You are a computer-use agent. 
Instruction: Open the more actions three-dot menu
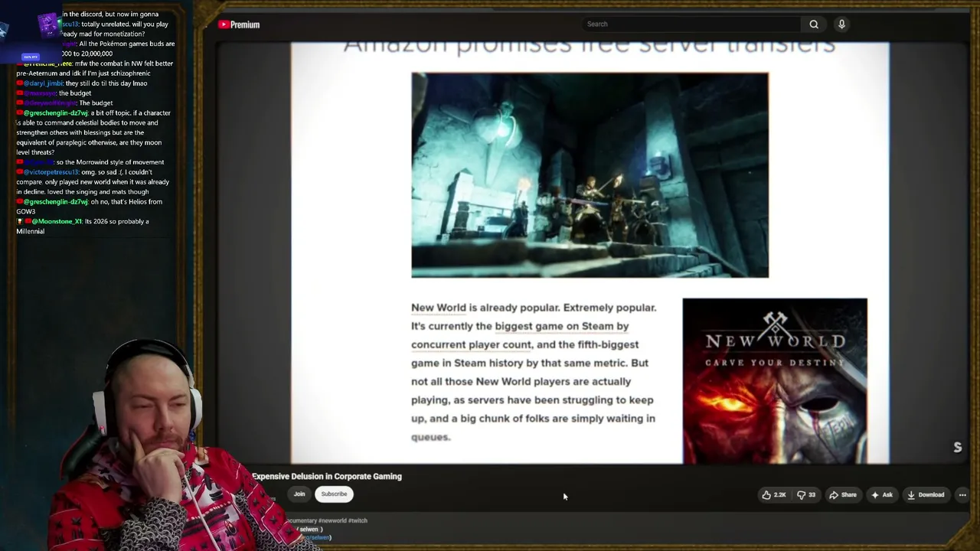962,495
